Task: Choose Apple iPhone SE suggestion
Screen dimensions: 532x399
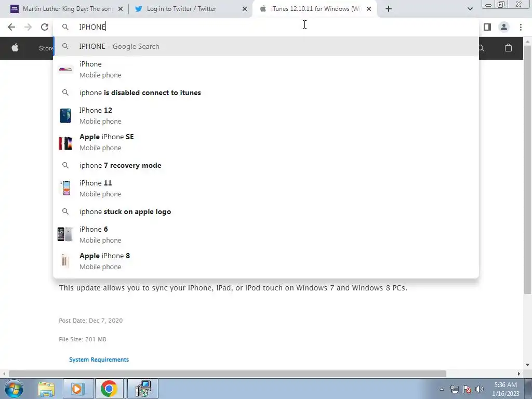Action: pos(266,142)
